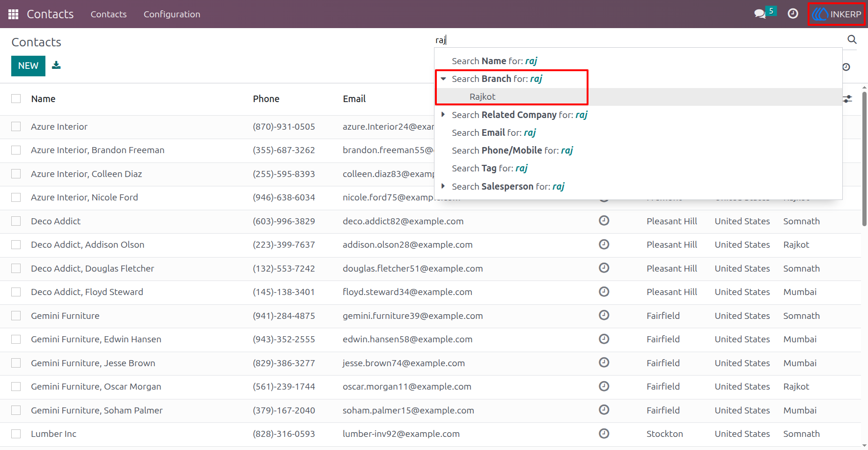Screen dimensions: 868x450
Task: Check the Azure Interior row checkbox
Action: click(16, 126)
